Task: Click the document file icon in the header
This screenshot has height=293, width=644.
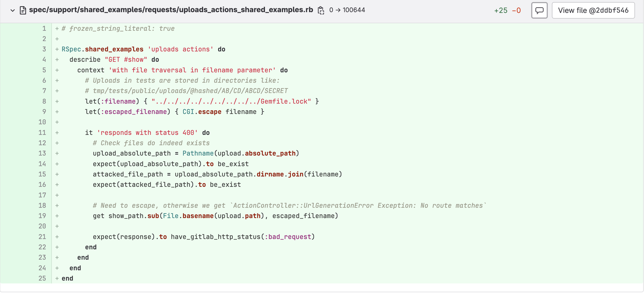Action: 23,10
